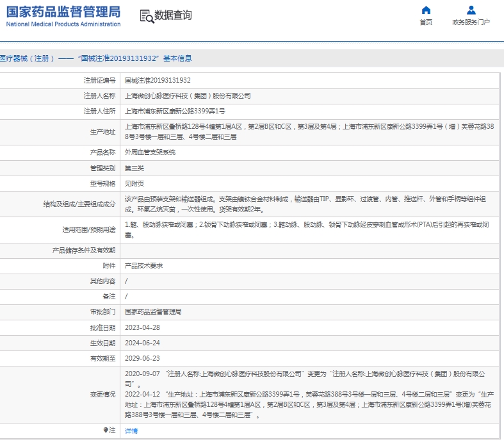The image size is (504, 444).
Task: Click National Medical Products Administration subtitle
Action: 63,24
